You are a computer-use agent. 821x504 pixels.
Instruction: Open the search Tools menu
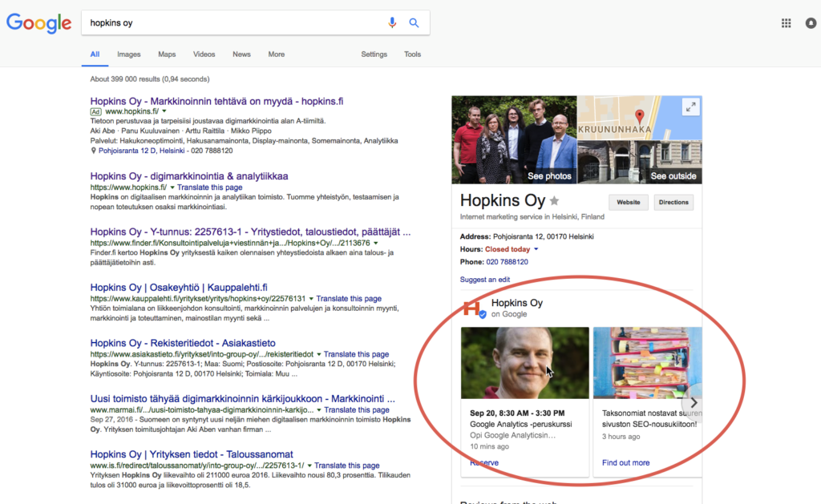(x=412, y=54)
